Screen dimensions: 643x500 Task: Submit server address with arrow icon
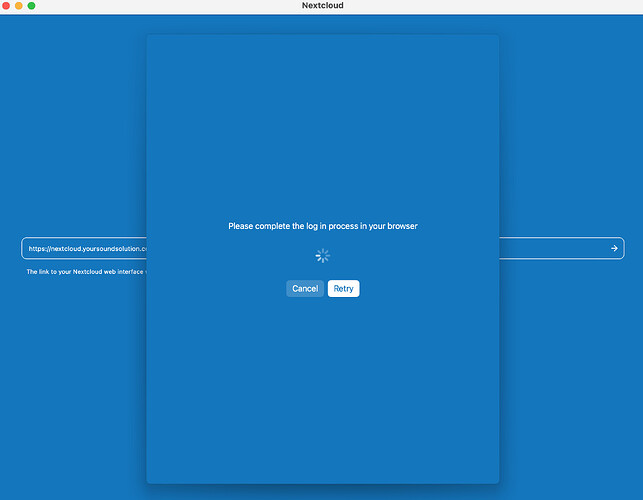[x=614, y=248]
